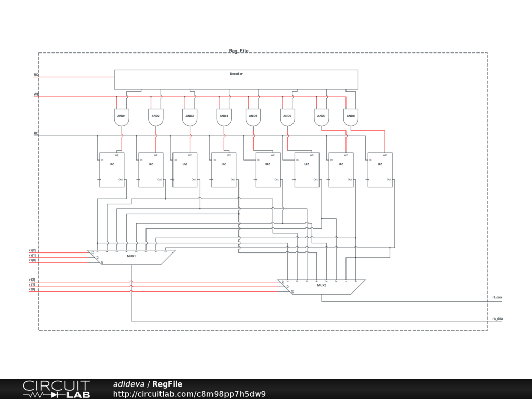Click the MUX1 multiplexer
The width and height of the screenshot is (532, 399).
click(131, 257)
